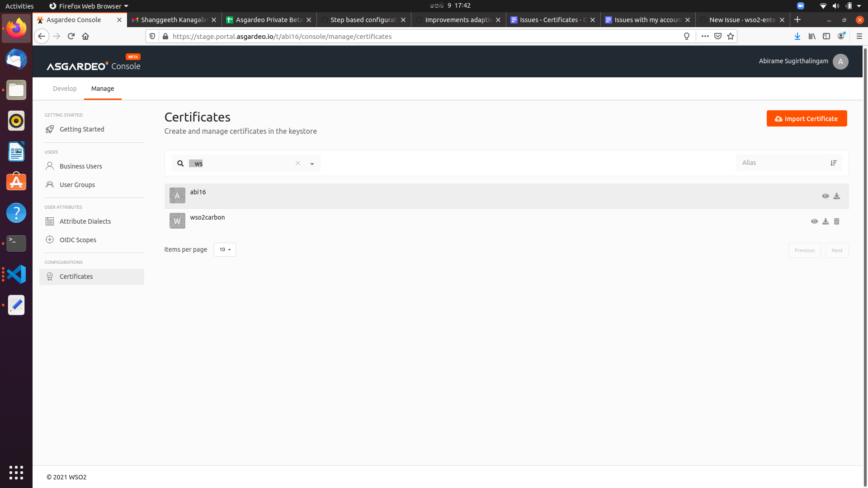Viewport: 868px width, 488px height.
Task: Open the Firefox hamburger menu
Action: coord(859,36)
